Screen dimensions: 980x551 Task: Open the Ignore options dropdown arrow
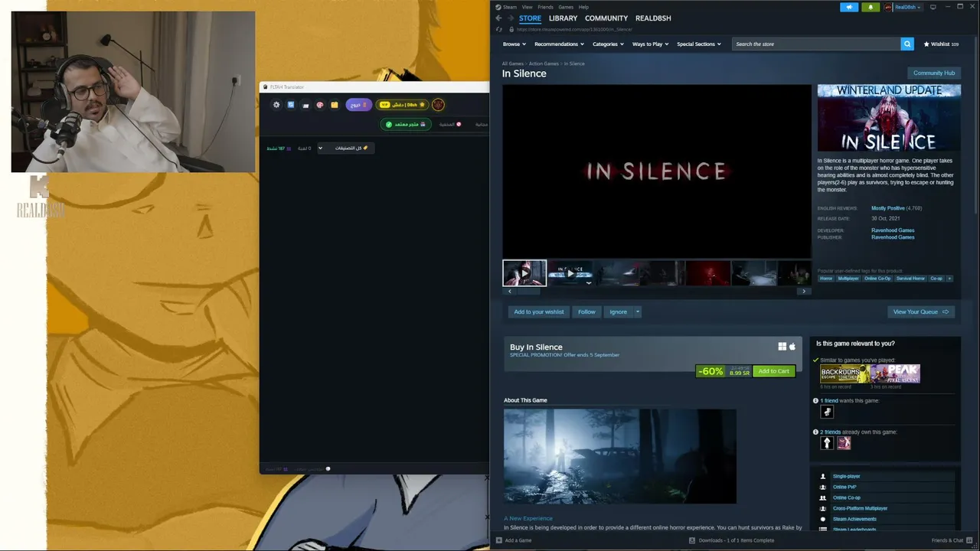[x=637, y=311]
